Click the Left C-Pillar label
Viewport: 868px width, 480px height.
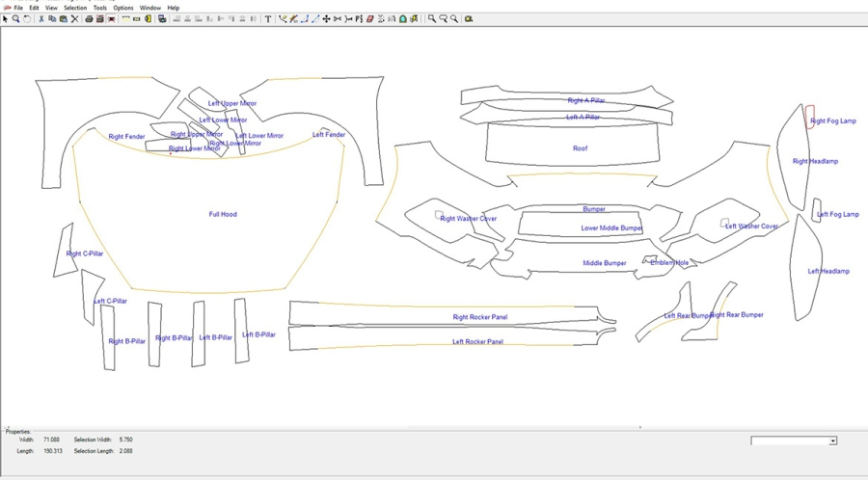110,301
